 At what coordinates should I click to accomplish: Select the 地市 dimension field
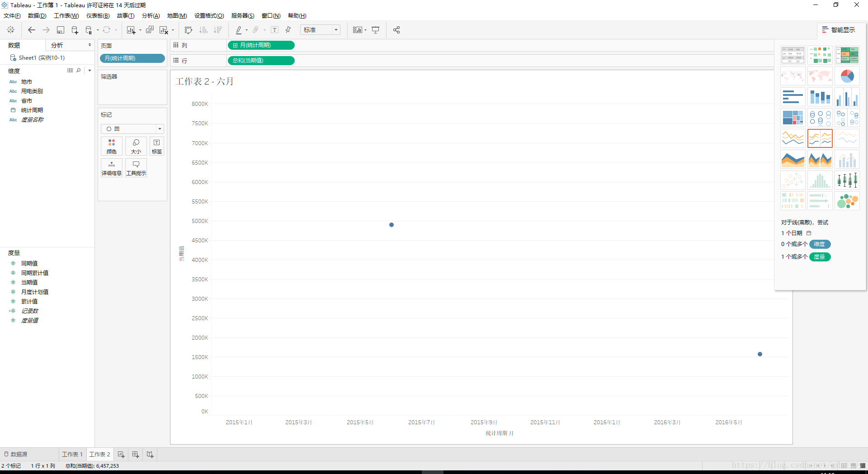27,82
